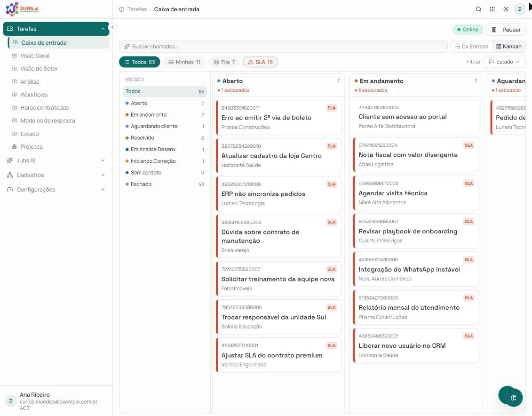Viewport: 532px width, 416px height.
Task: Click the Tarefas breadcrumb link
Action: coord(137,9)
